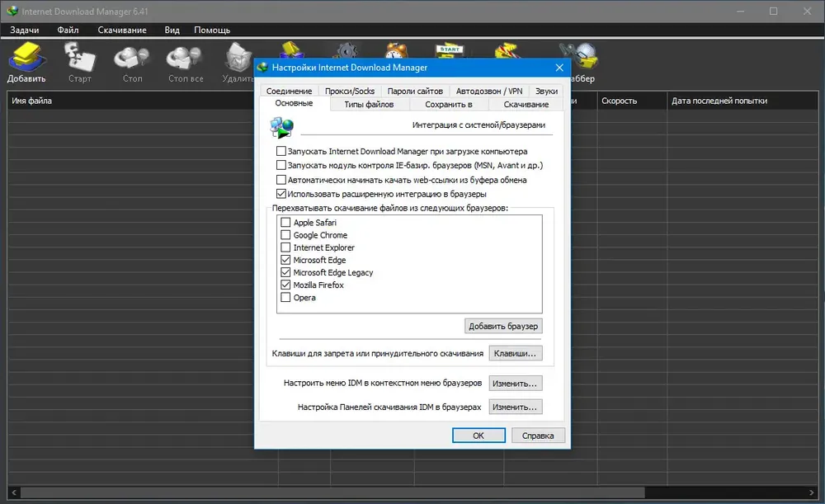The height and width of the screenshot is (504, 825).
Task: Uncheck Microsoft Edge in browser list
Action: click(286, 260)
